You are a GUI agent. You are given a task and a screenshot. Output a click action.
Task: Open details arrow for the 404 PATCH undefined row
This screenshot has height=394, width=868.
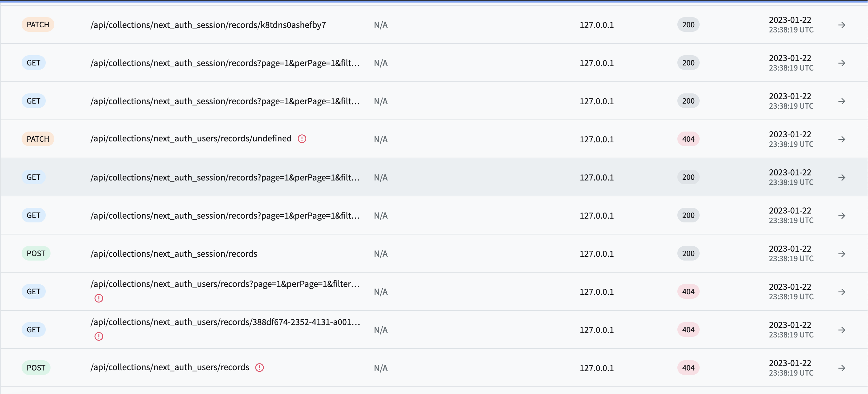tap(842, 139)
